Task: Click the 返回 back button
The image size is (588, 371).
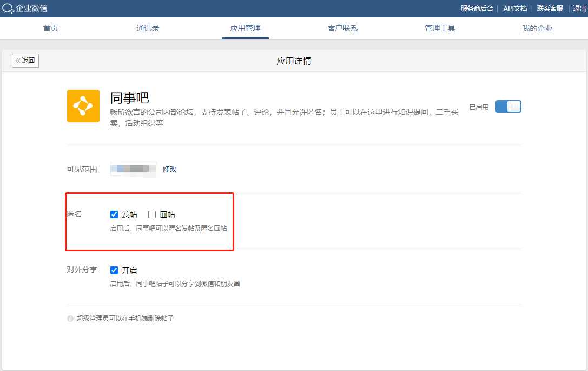Action: 25,61
